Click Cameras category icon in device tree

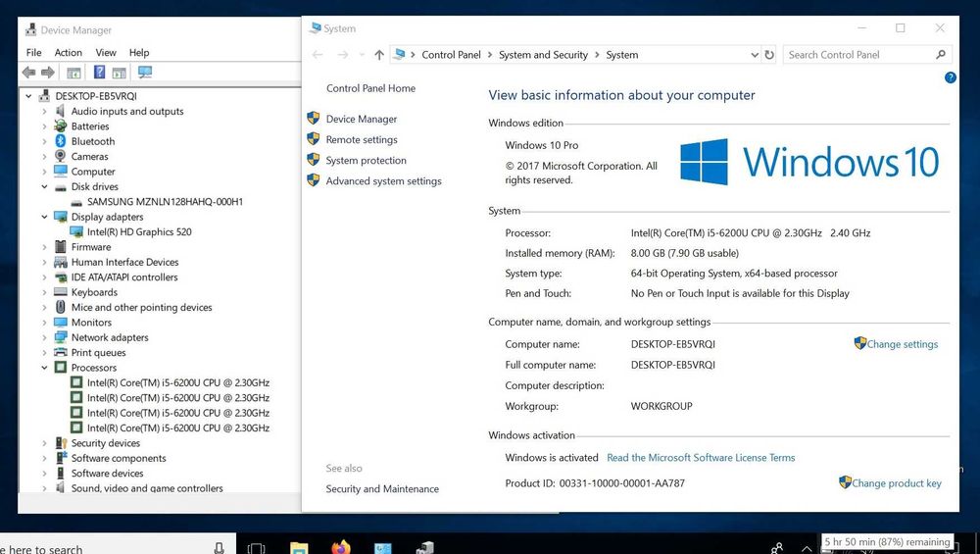(x=61, y=156)
